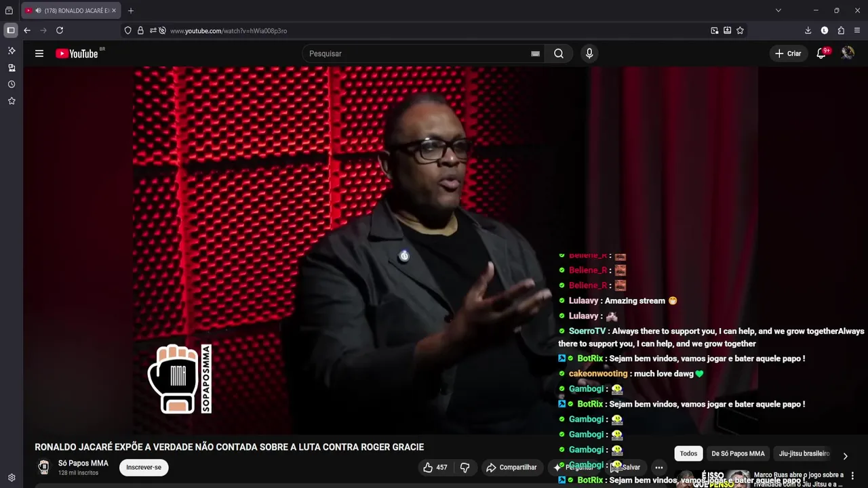Open browser account profile icon
This screenshot has height=488, width=868.
[825, 30]
